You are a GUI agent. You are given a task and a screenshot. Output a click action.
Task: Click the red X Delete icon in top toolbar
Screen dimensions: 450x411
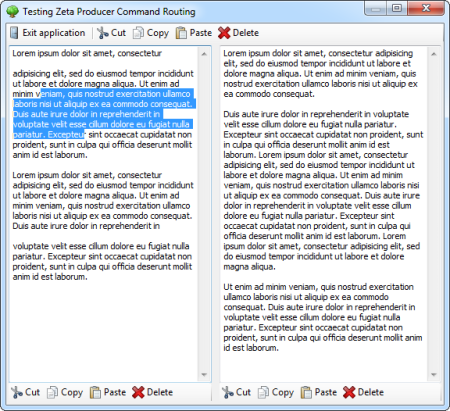pos(224,33)
